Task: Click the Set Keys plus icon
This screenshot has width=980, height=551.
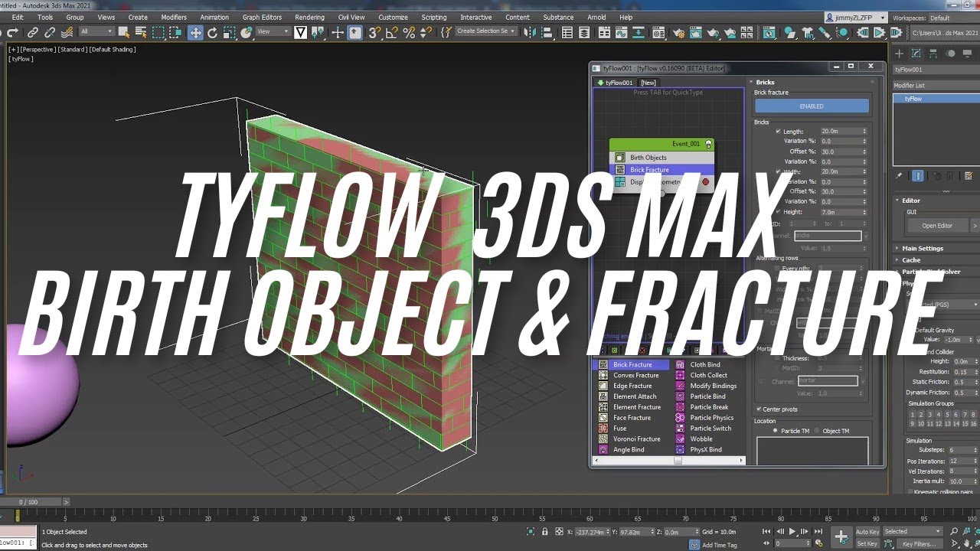Action: pyautogui.click(x=841, y=537)
